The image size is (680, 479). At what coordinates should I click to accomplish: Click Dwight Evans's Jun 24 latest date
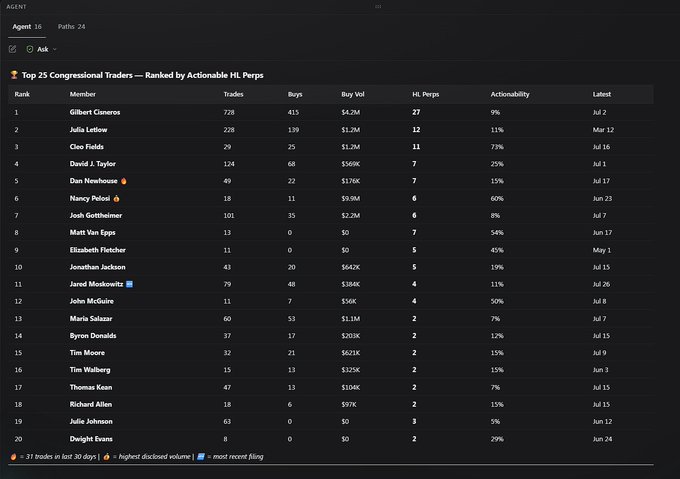[602, 439]
